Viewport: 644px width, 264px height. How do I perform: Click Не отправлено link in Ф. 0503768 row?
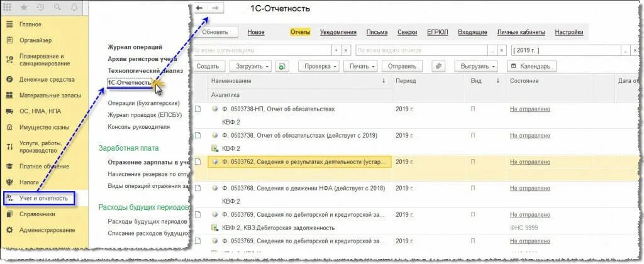[530, 189]
